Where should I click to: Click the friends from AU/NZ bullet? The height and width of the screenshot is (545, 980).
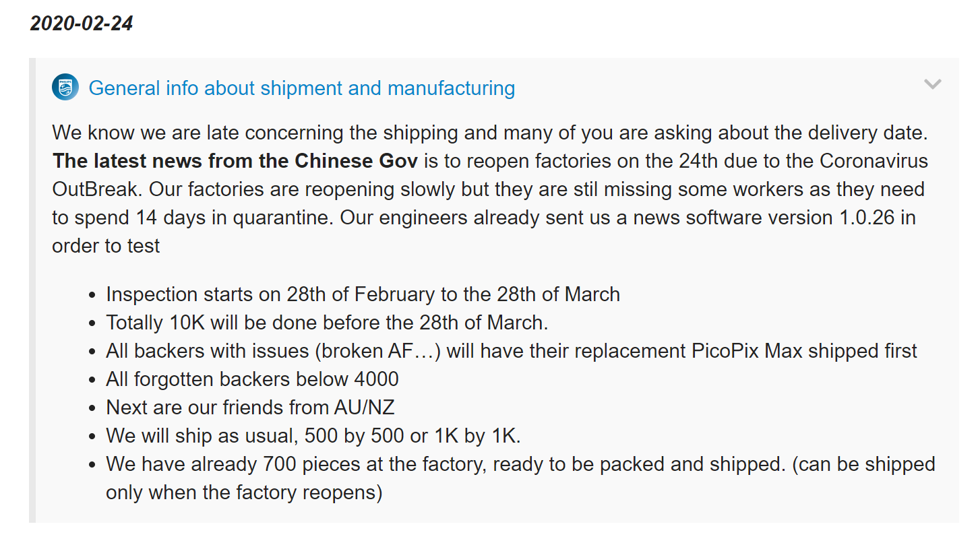click(250, 408)
